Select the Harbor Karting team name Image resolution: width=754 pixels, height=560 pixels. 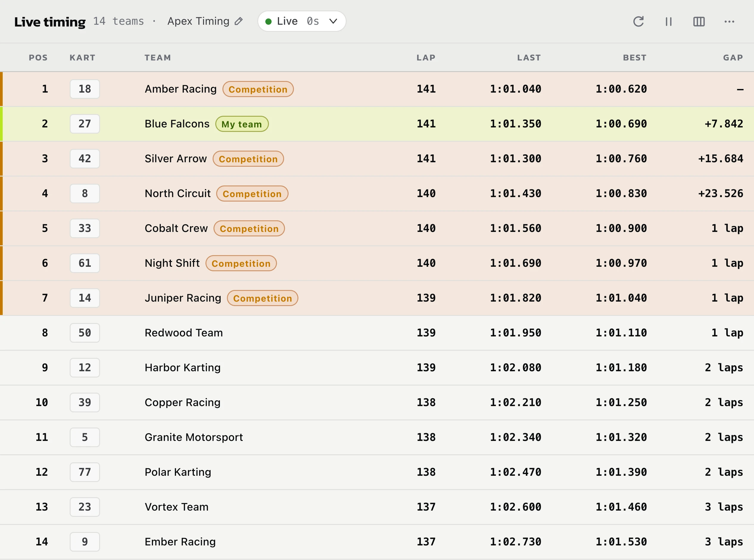pyautogui.click(x=183, y=368)
